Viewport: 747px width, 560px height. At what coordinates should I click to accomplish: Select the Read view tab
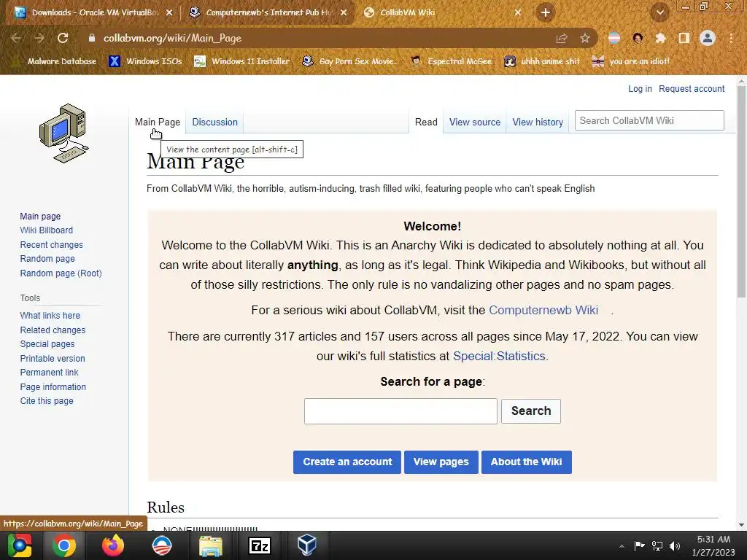(x=426, y=122)
